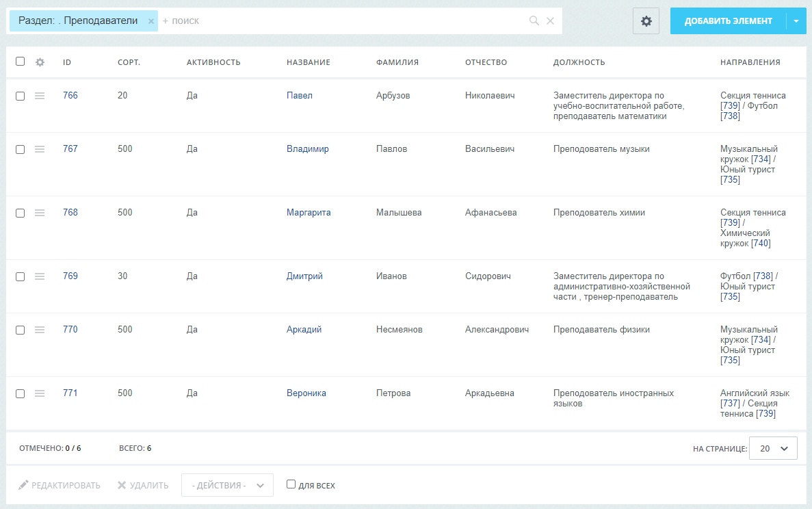Open the Маргарита element link
The width and height of the screenshot is (812, 509).
tap(309, 212)
